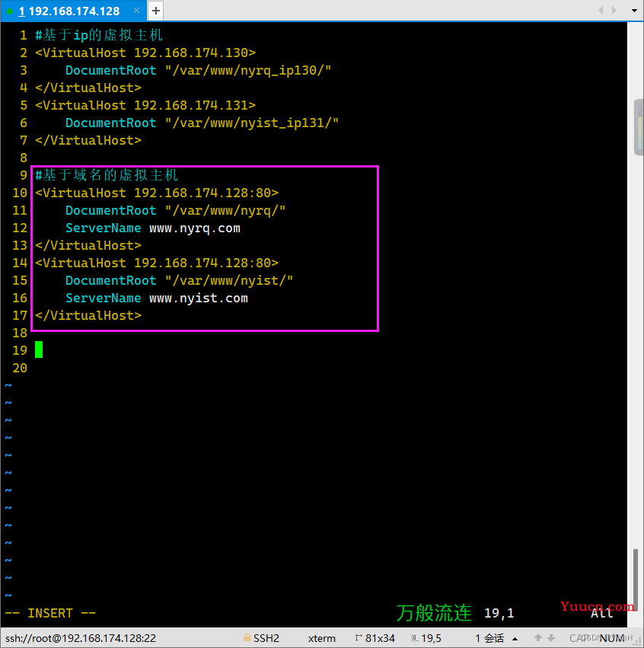Click the '#基于域名的虚拟主机' comment on line 9
Image resolution: width=644 pixels, height=648 pixels.
pos(107,175)
